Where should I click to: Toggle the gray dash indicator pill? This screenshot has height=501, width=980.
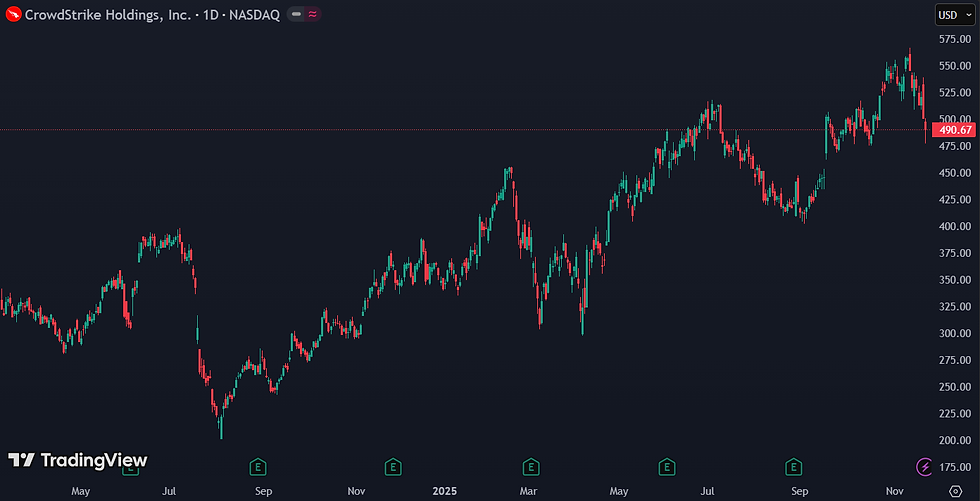point(296,14)
